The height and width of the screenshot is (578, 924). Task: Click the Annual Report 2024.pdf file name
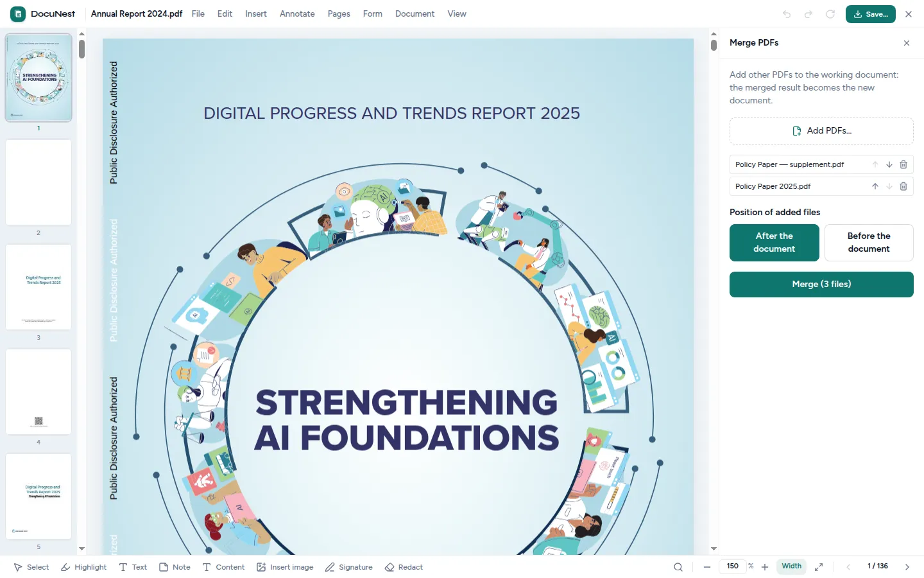pos(137,14)
